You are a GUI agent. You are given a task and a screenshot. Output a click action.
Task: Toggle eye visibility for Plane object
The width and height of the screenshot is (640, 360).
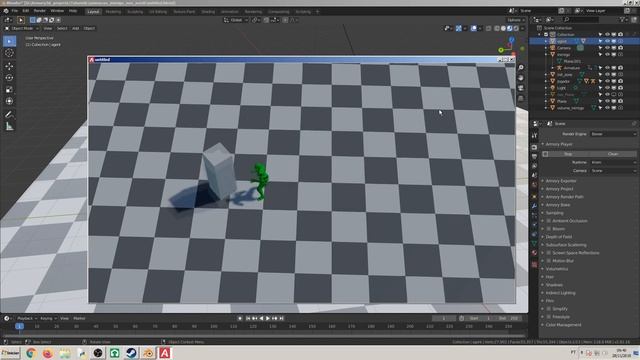click(607, 101)
